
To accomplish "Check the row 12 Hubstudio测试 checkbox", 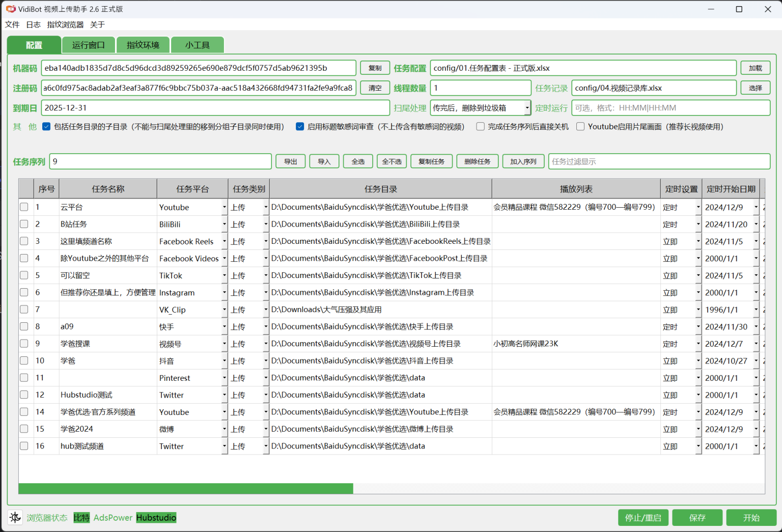I will [24, 395].
